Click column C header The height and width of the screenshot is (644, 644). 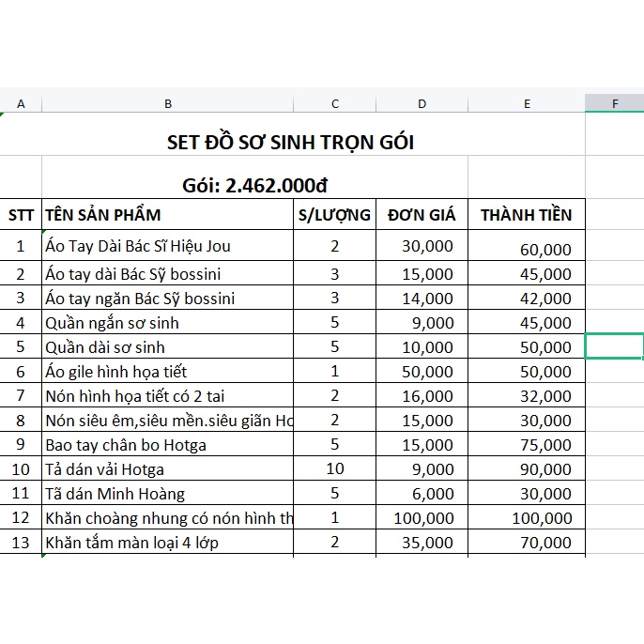pyautogui.click(x=334, y=103)
